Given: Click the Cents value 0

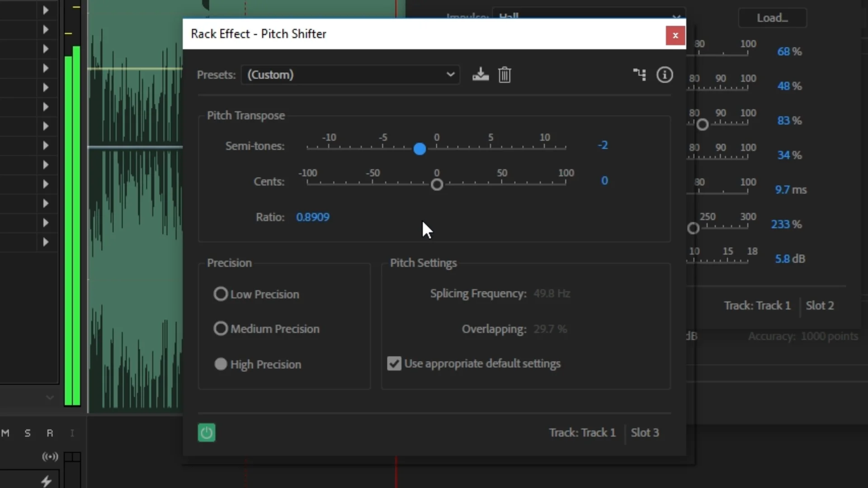Looking at the screenshot, I should pyautogui.click(x=604, y=181).
